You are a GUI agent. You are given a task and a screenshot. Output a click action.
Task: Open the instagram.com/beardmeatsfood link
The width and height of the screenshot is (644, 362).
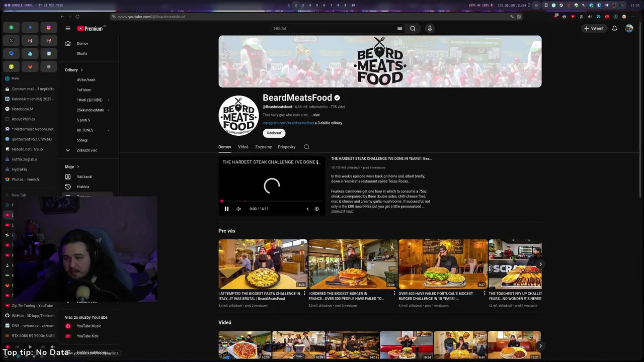pos(288,123)
